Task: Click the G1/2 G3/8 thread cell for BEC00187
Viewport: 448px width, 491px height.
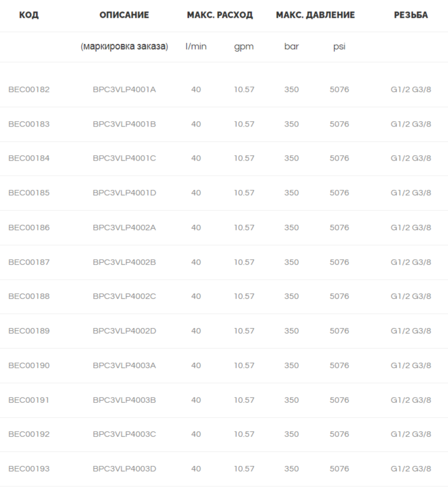Action: (411, 262)
